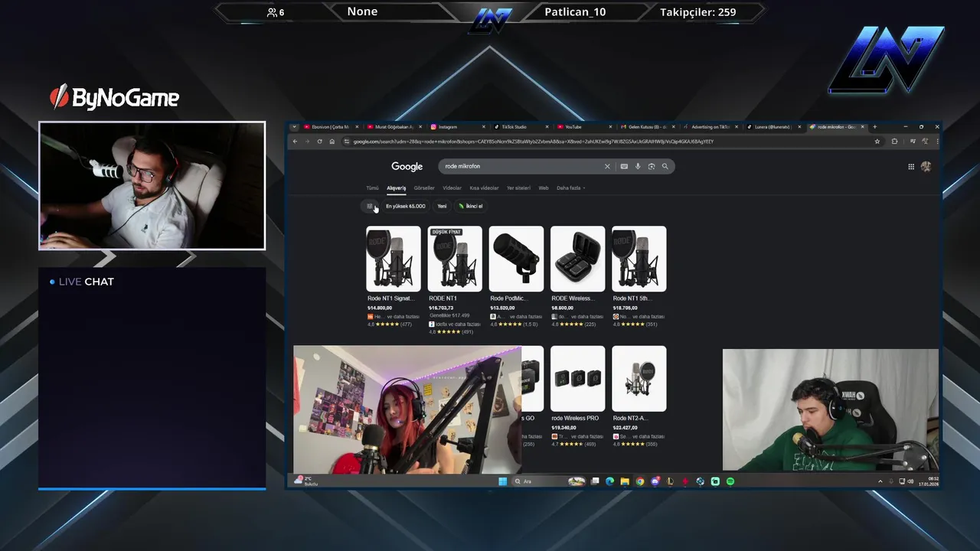Switch to the YouTube browser tab
The image size is (980, 551).
[x=583, y=127]
